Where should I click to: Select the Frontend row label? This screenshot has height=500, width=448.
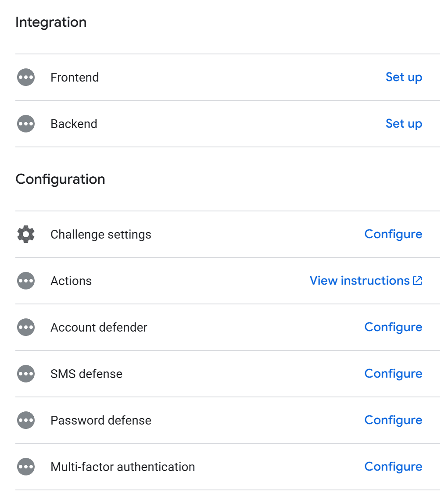click(75, 78)
